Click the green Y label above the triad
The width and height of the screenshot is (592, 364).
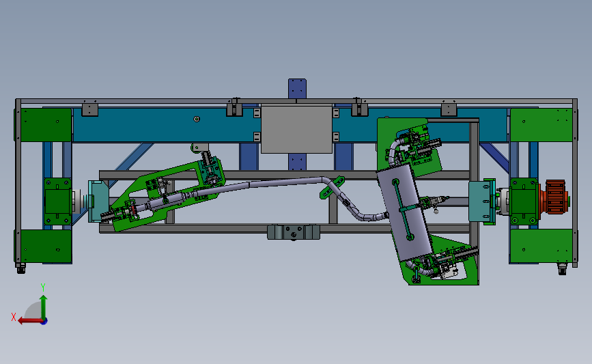[x=43, y=288]
